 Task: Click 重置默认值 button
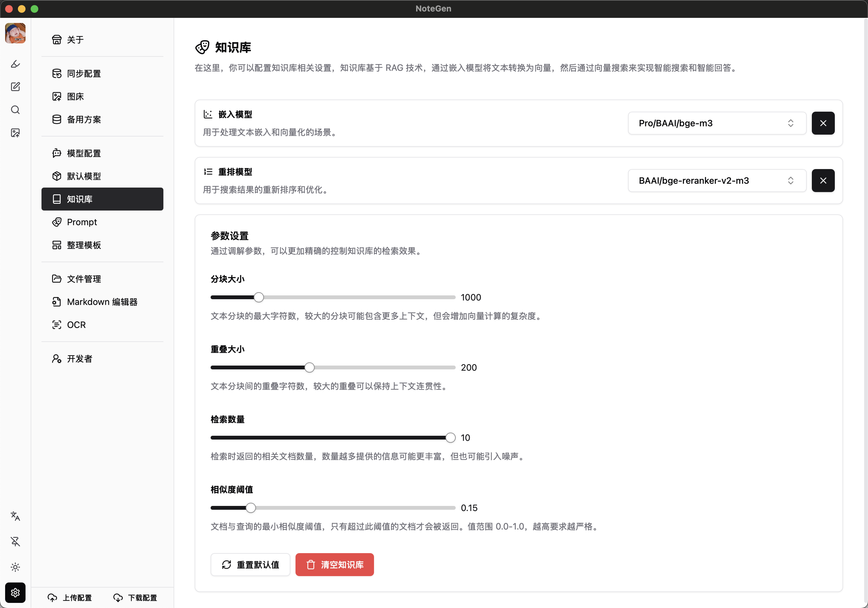pyautogui.click(x=250, y=565)
